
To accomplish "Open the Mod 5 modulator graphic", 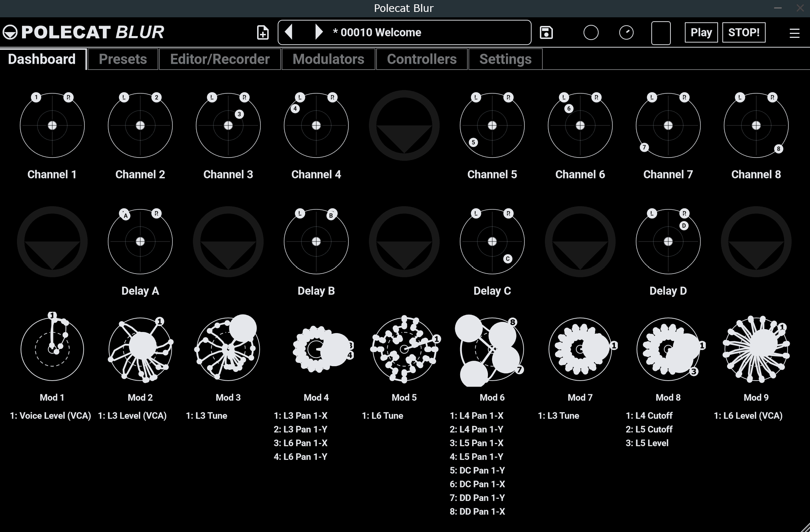I will pyautogui.click(x=404, y=349).
